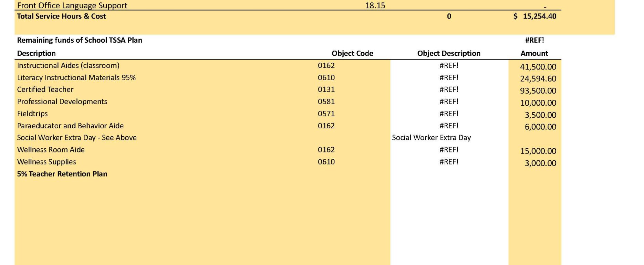Click object code of Wellness Room Aide row

[326, 150]
